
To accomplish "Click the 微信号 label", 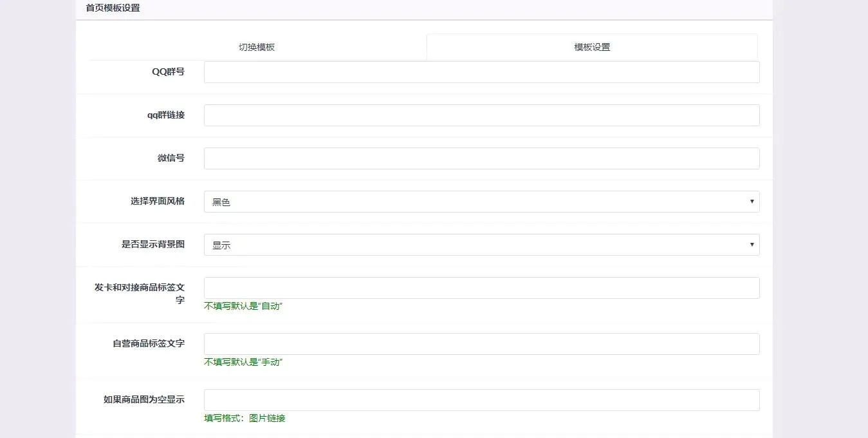I will [x=171, y=158].
